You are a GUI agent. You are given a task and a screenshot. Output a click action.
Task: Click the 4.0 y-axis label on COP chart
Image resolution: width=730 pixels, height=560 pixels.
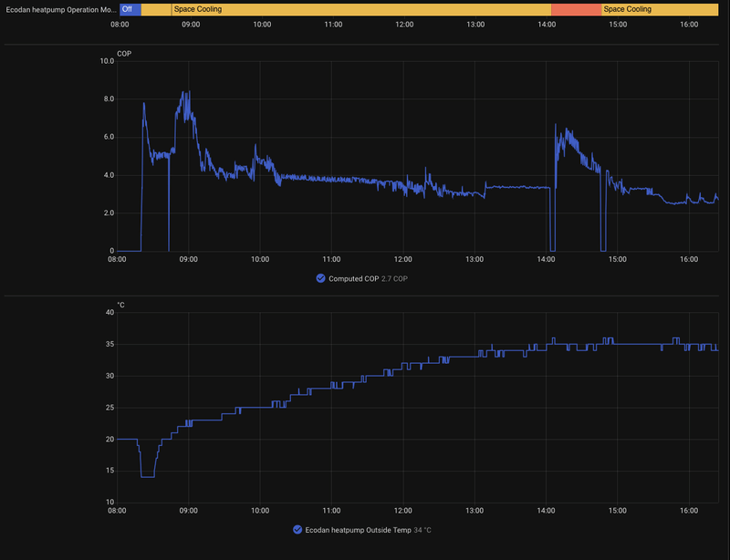click(109, 175)
